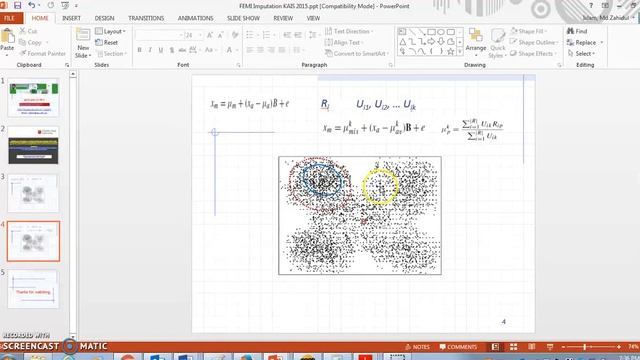The image size is (640, 360).
Task: Switch to the INSERT tab
Action: 71,18
